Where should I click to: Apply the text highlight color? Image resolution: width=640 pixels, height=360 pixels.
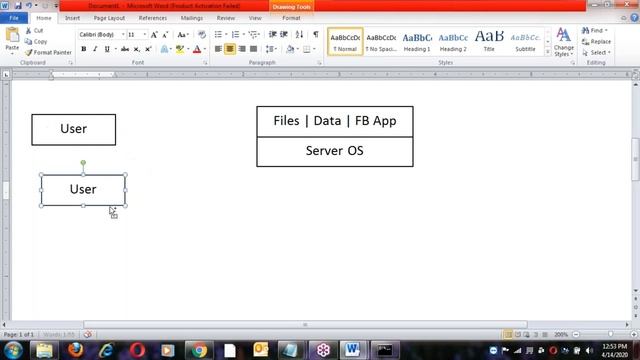pyautogui.click(x=180, y=49)
